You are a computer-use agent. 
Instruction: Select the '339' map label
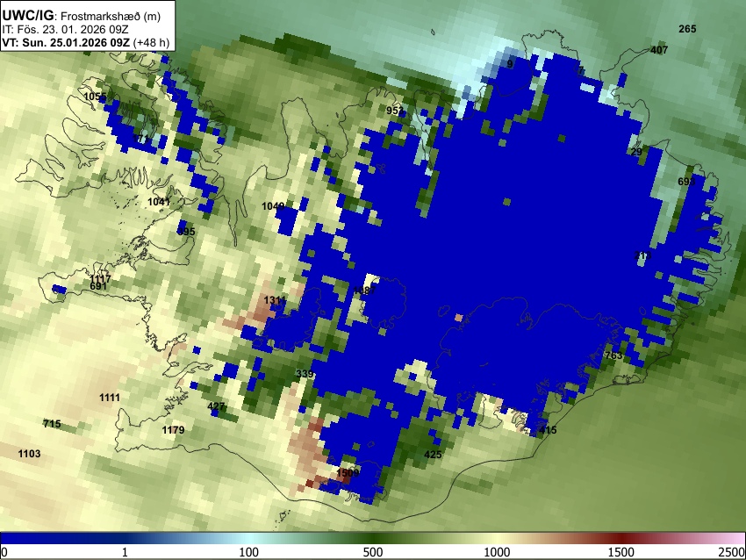(305, 374)
